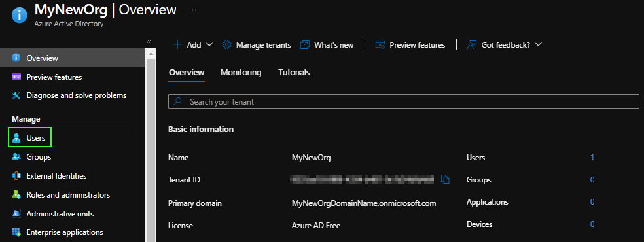
Task: Open the Applications count link showing 0
Action: coord(592,202)
